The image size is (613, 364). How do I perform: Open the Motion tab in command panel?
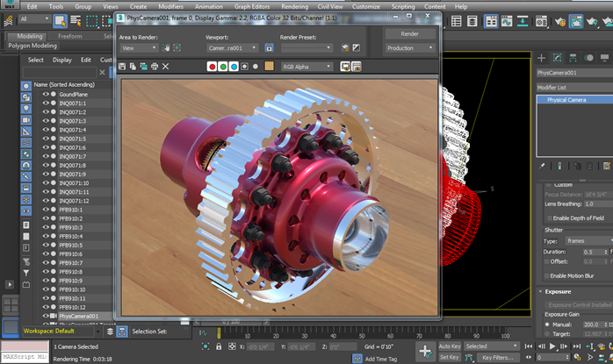pos(588,58)
